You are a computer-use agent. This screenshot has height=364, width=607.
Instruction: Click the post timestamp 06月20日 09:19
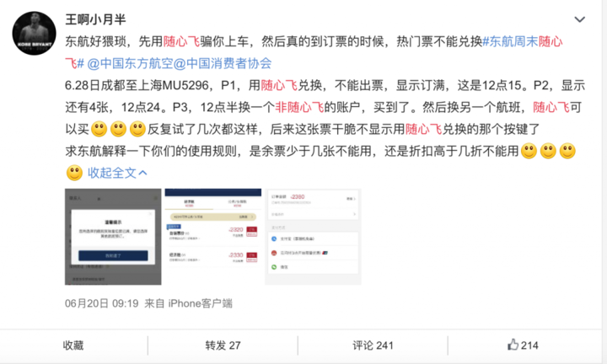101,303
